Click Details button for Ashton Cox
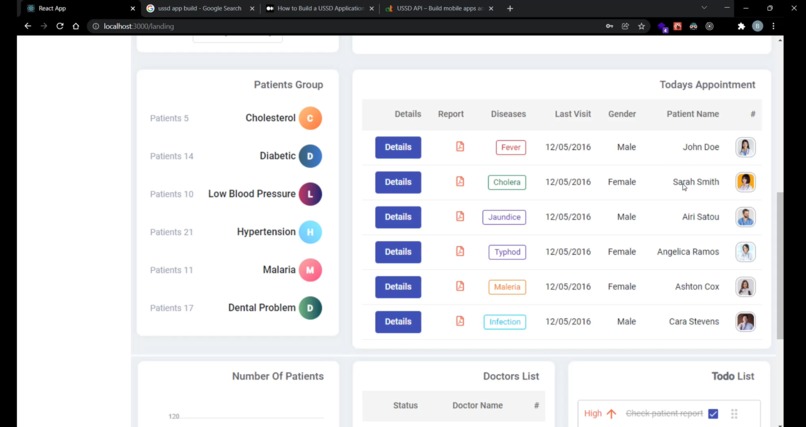 pos(398,287)
